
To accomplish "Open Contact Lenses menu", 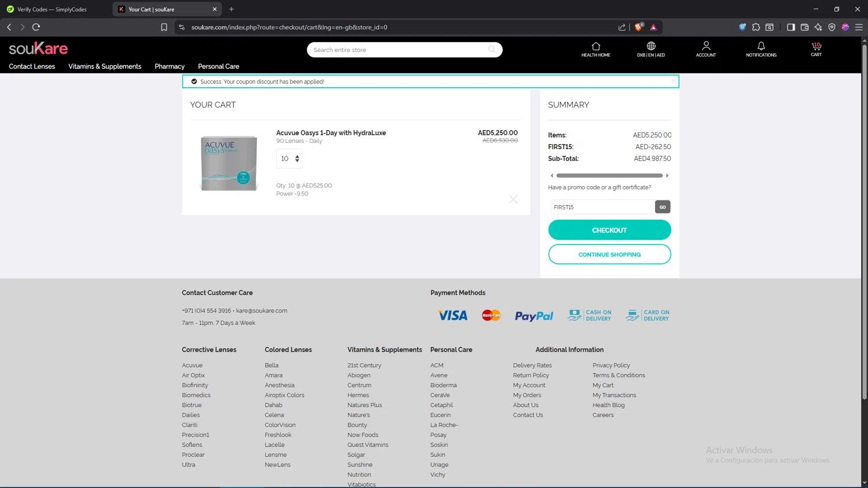I will point(32,66).
